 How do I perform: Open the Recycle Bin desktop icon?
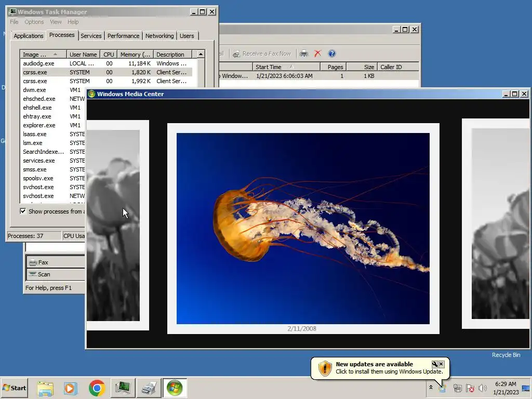(506, 354)
